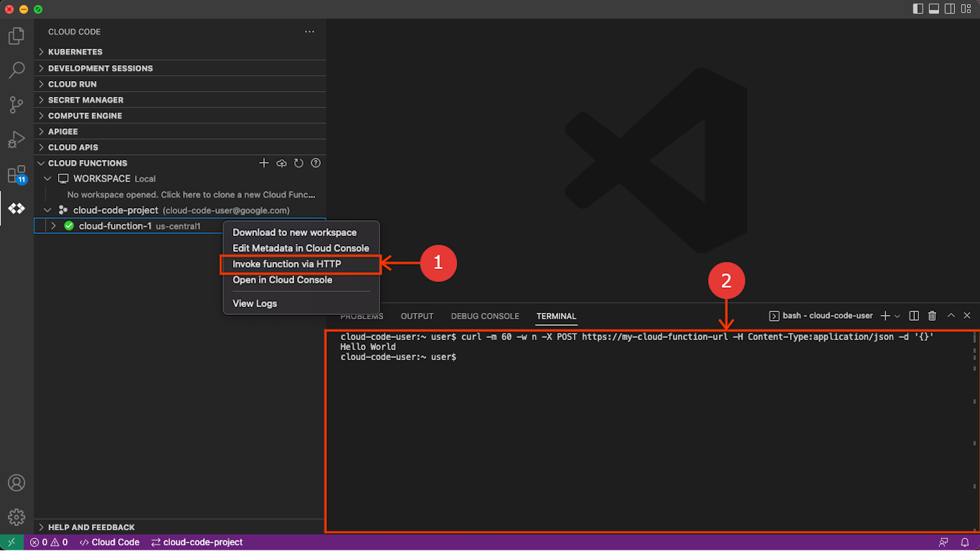Expand the Kubernetes section
Viewport: 980px width, 551px height.
(180, 52)
